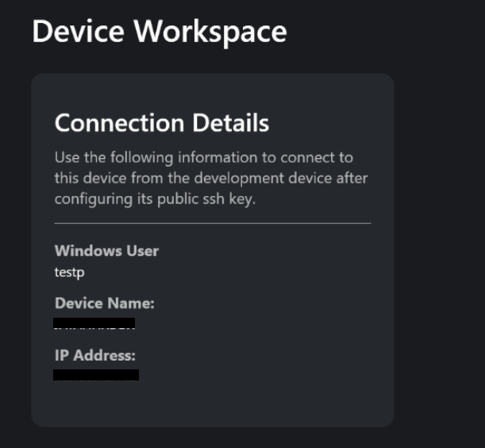
Task: Click the IP Address label
Action: (x=95, y=355)
